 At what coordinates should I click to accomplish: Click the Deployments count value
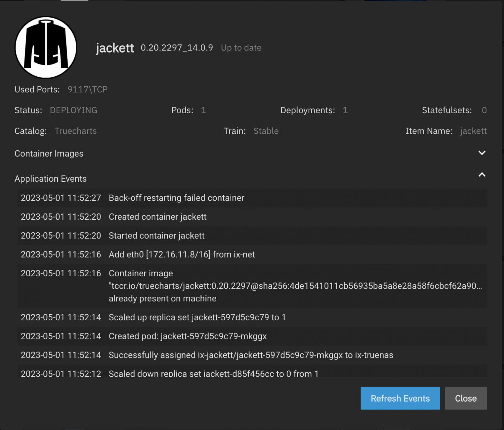coord(345,110)
